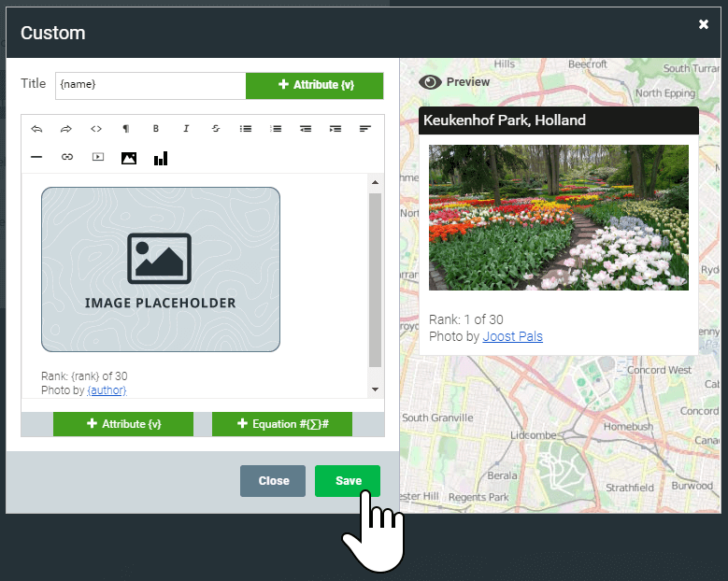
Task: Toggle bold formatting
Action: pos(156,129)
